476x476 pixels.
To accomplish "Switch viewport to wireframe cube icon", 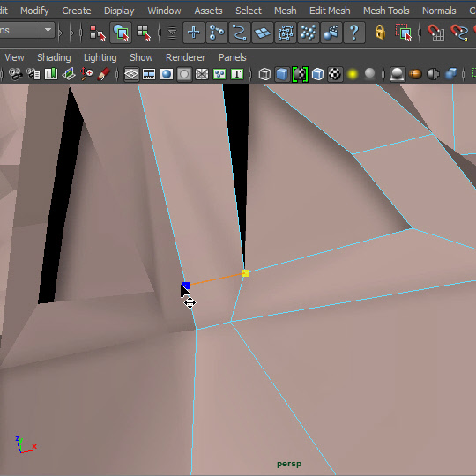I will (264, 74).
